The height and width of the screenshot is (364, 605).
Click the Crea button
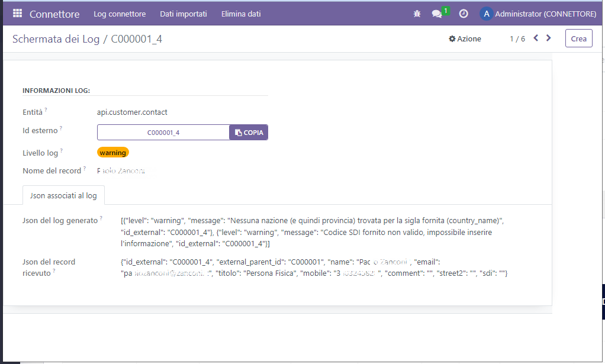pyautogui.click(x=578, y=38)
